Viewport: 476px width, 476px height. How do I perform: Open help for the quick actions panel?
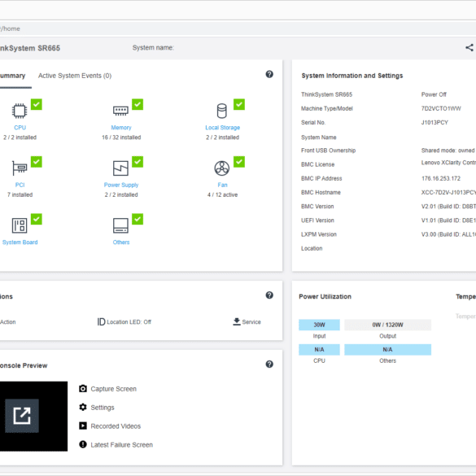(x=269, y=295)
